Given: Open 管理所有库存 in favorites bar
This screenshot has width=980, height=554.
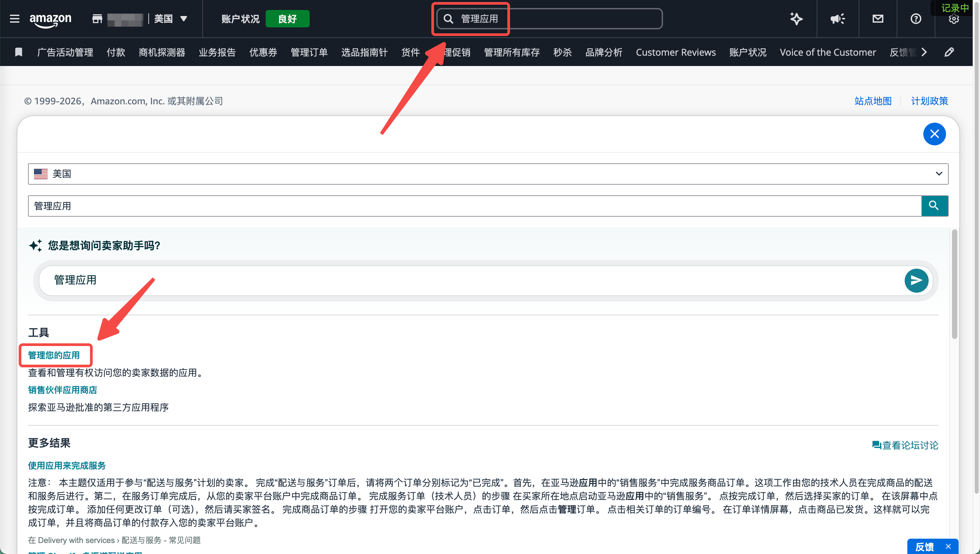Looking at the screenshot, I should point(512,53).
